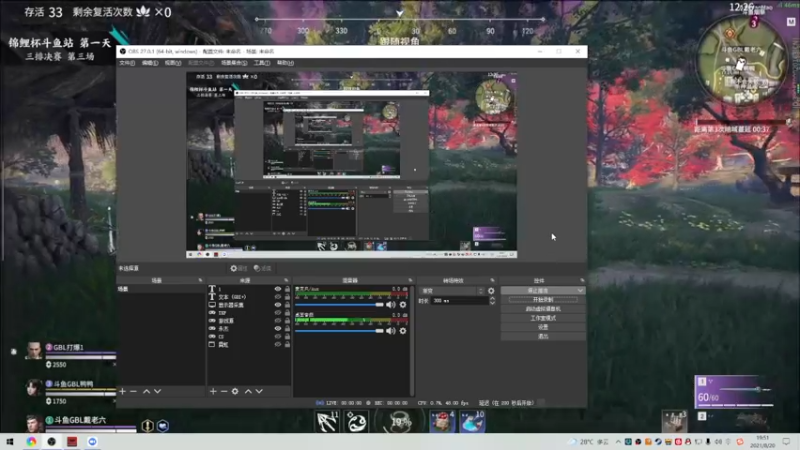Toggle visibility of the fourth source row
800x450 pixels.
[x=278, y=313]
